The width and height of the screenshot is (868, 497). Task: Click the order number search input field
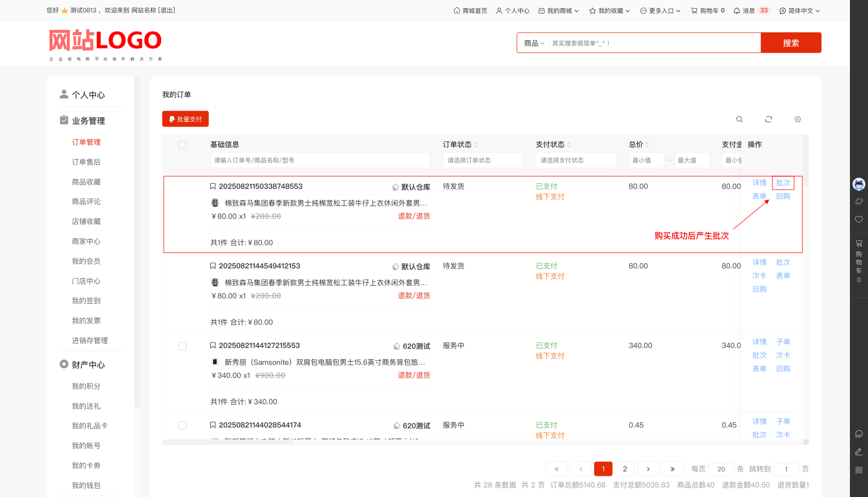point(320,161)
